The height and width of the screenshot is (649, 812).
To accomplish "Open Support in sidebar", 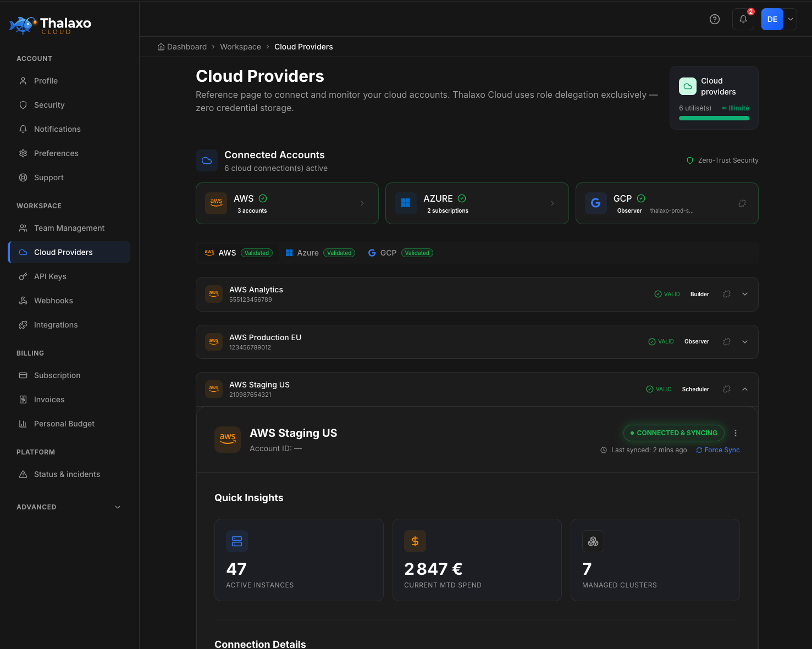I will 69,177.
